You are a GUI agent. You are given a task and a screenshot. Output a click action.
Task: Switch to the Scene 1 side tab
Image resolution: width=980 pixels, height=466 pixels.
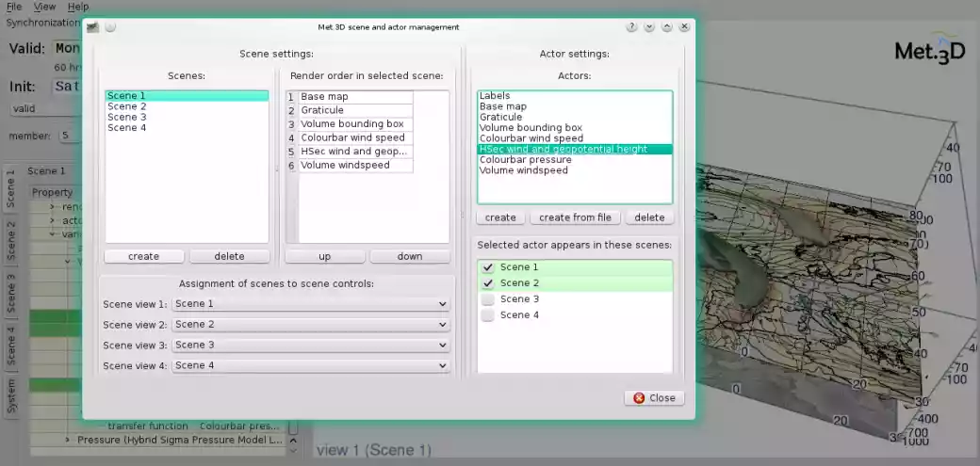pos(10,188)
